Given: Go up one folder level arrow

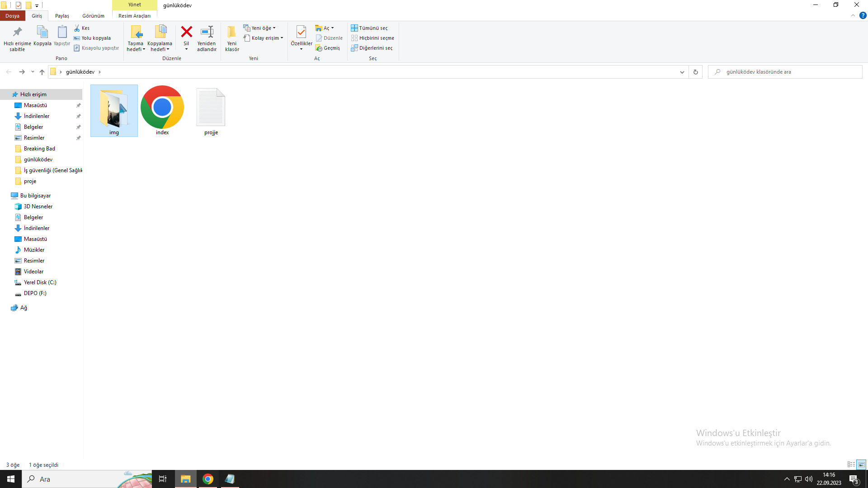Looking at the screenshot, I should [x=42, y=72].
